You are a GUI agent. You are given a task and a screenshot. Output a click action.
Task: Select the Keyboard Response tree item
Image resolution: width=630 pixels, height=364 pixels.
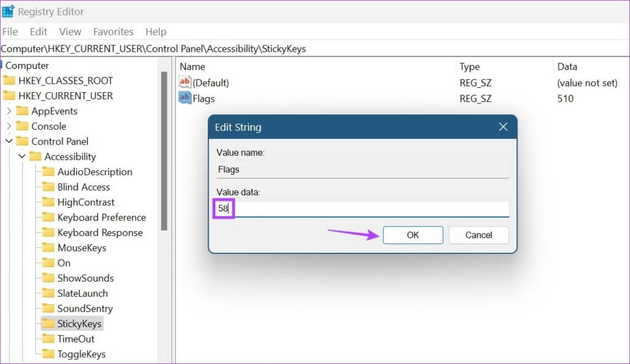point(101,232)
